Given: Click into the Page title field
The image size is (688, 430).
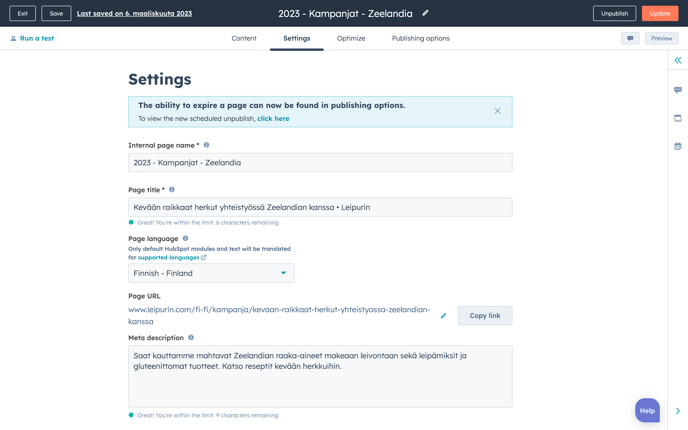Looking at the screenshot, I should click(x=320, y=207).
